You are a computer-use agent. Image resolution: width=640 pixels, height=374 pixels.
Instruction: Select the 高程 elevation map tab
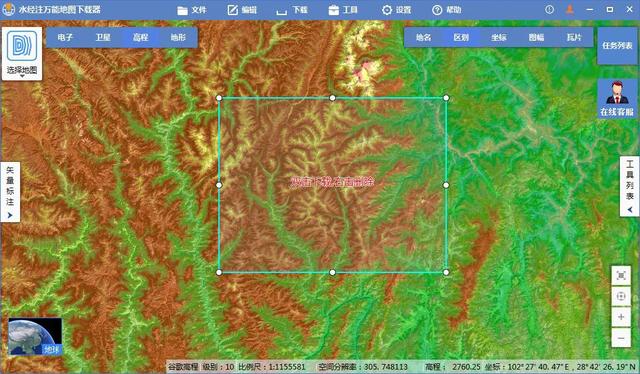click(x=140, y=38)
